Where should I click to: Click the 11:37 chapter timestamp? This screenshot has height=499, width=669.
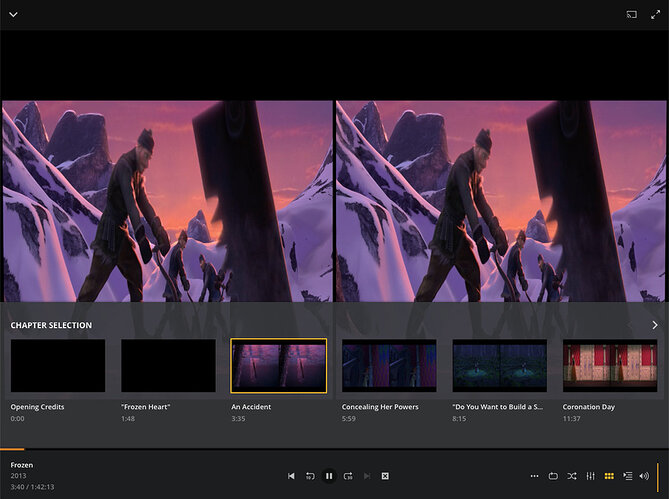(572, 418)
